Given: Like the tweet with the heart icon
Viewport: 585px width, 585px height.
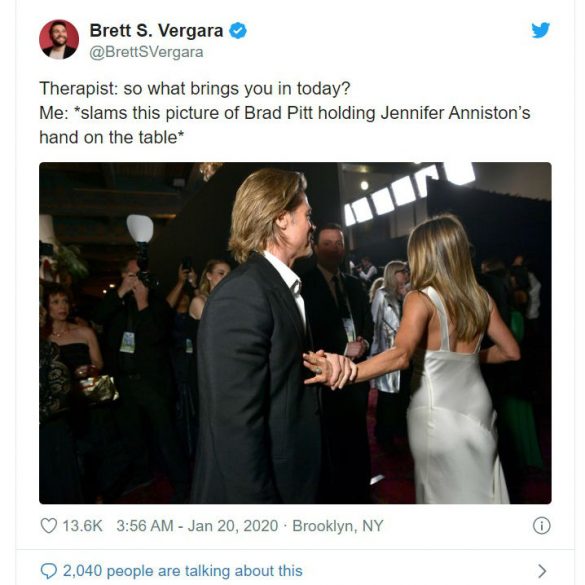Looking at the screenshot, I should (x=49, y=526).
